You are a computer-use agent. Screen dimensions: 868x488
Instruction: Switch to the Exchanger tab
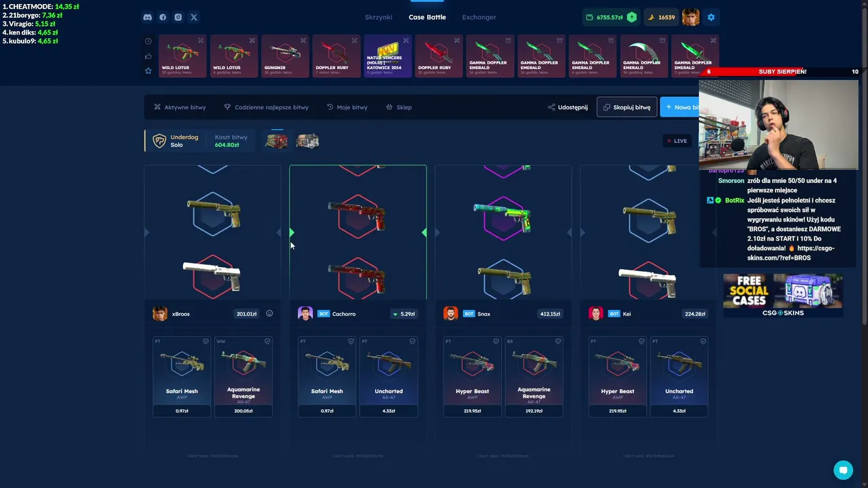point(479,17)
